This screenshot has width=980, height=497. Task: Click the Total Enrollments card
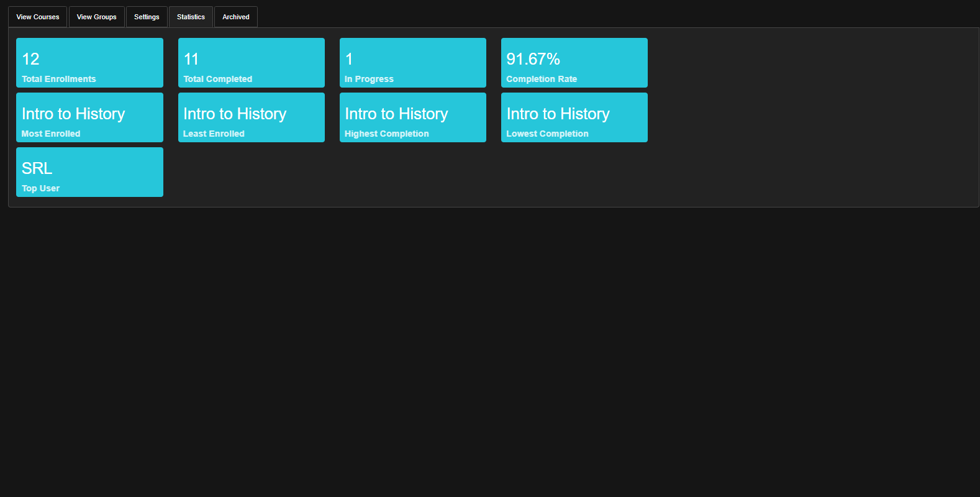click(89, 63)
